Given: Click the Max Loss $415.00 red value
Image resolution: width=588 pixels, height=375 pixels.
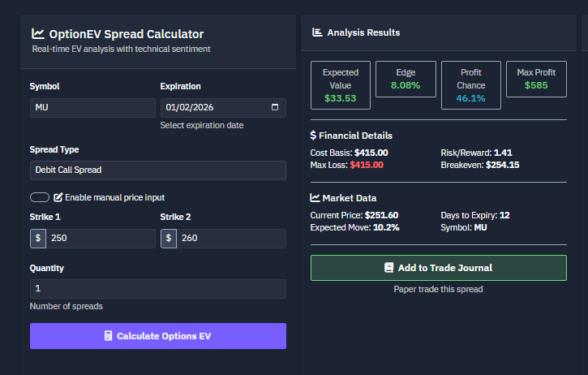Looking at the screenshot, I should click(x=367, y=165).
